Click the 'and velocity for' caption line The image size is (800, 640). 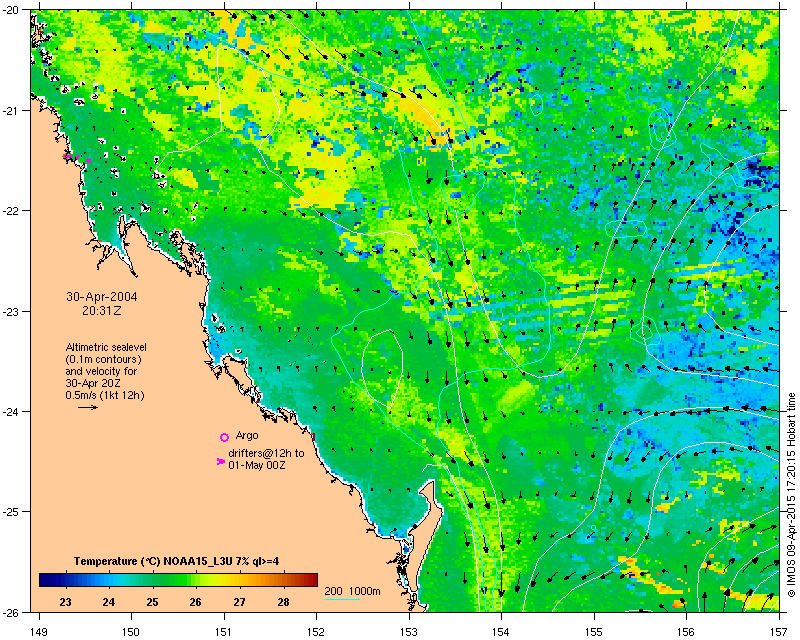tap(101, 371)
